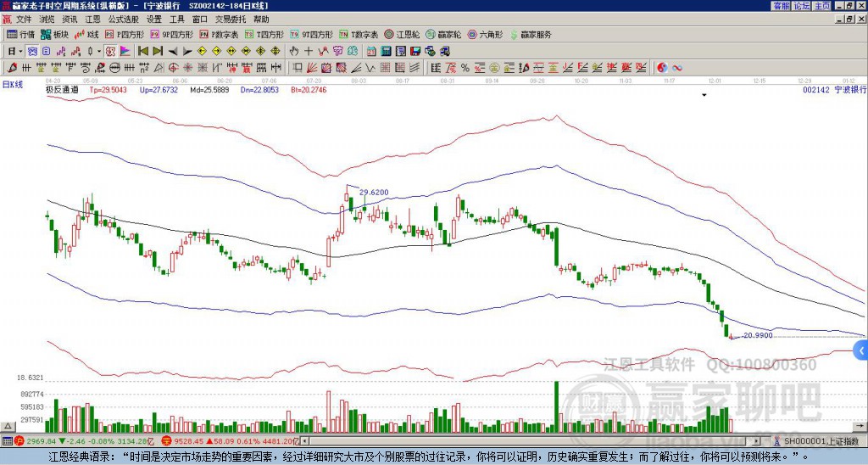Image resolution: width=868 pixels, height=465 pixels.
Task: Jump to first bar with green skip-back icon
Action: click(142, 51)
